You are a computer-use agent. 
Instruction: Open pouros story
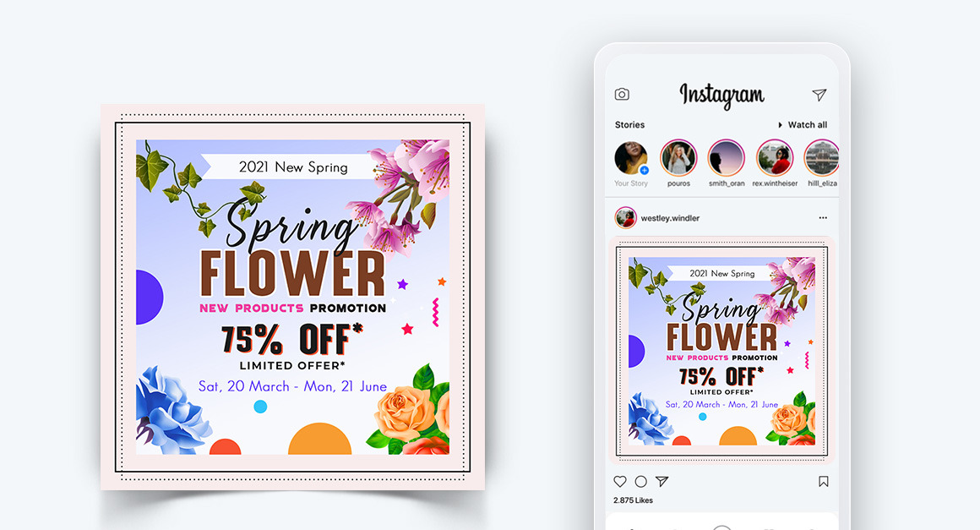678,157
